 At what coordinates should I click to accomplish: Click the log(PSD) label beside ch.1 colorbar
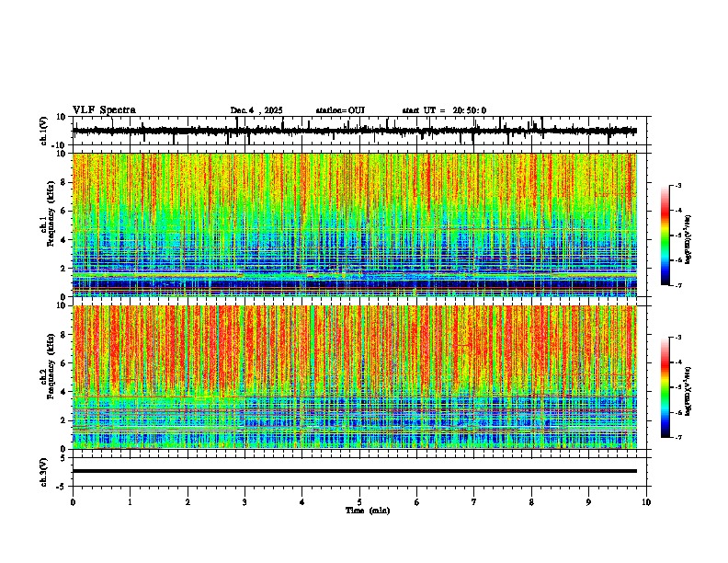tap(688, 239)
